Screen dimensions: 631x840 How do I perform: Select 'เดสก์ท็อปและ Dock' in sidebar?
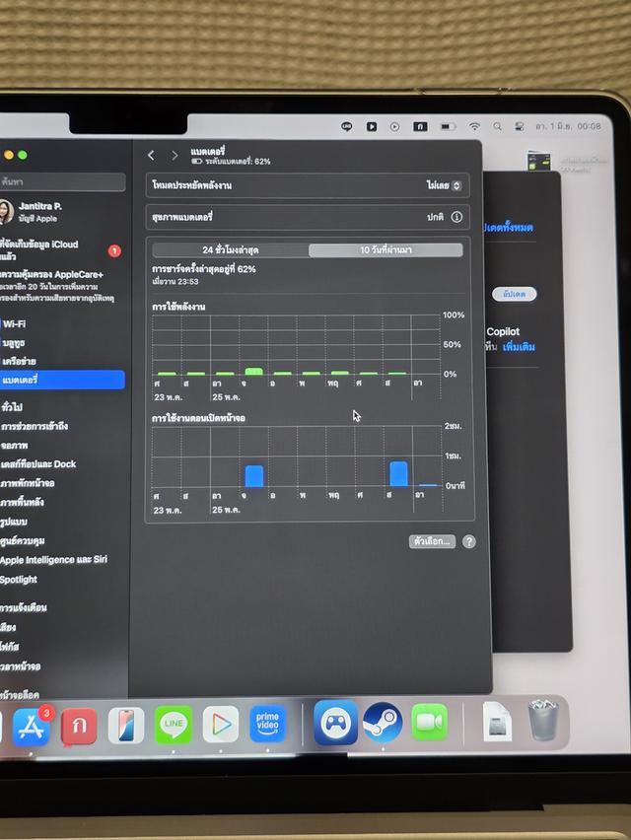tap(62, 464)
